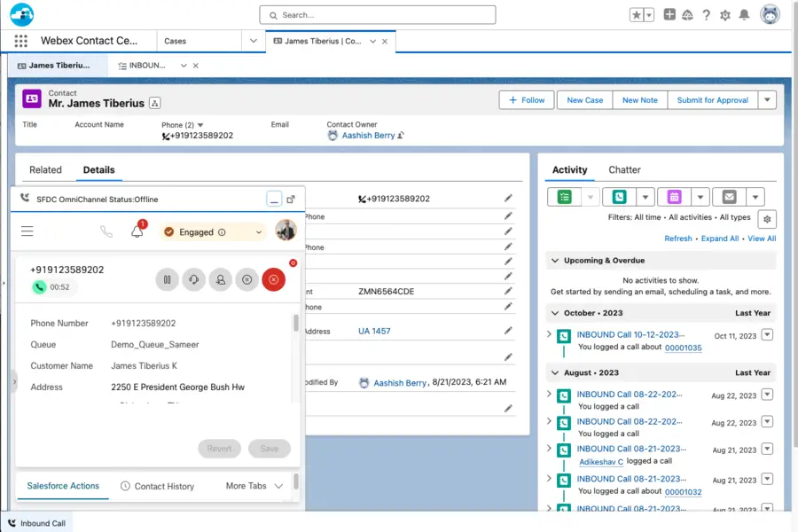Click the Refresh activity link
The image size is (798, 532).
coord(678,239)
